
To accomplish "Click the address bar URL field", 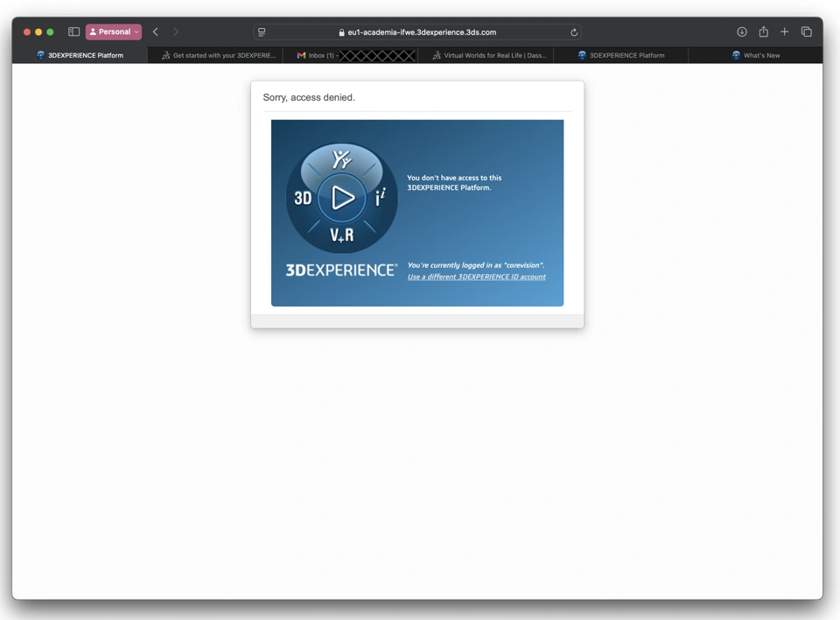I will click(x=417, y=32).
